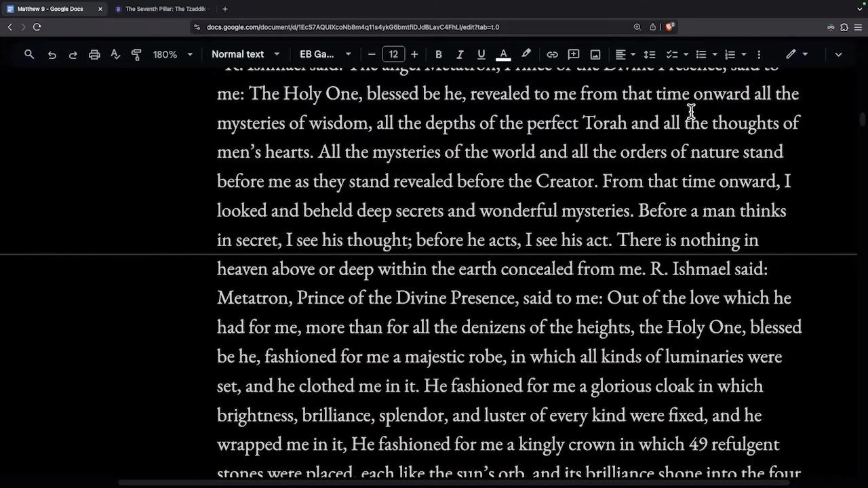Open the search menus magnifier tool
The width and height of the screenshot is (868, 488).
point(29,54)
